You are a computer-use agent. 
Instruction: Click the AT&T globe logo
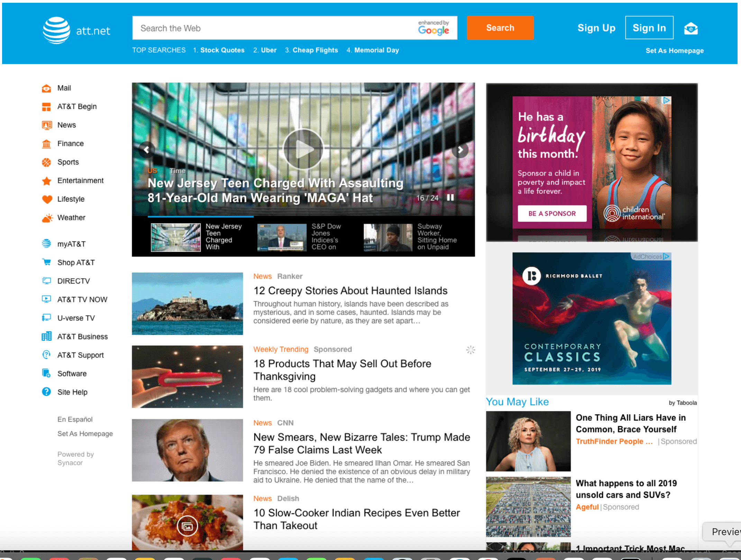pos(56,30)
